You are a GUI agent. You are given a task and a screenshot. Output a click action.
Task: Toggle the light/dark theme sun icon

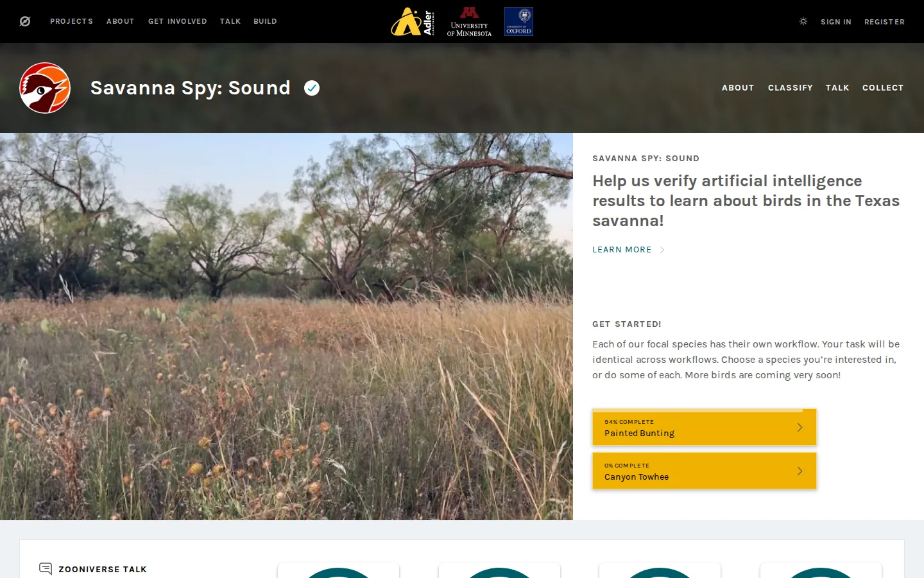tap(803, 21)
